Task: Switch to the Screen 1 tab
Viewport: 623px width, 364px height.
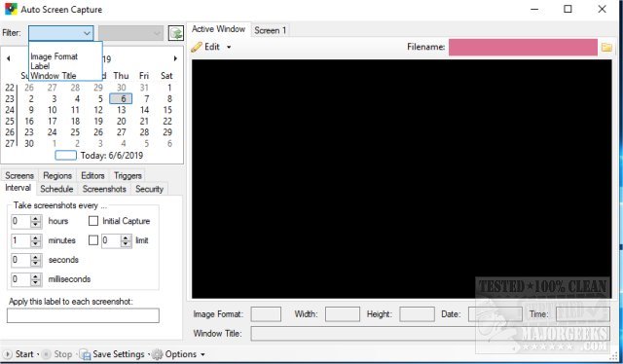Action: [271, 30]
